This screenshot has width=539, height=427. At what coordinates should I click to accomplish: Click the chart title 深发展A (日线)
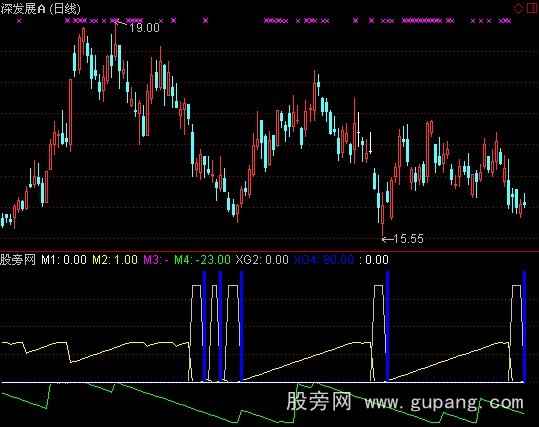(41, 9)
